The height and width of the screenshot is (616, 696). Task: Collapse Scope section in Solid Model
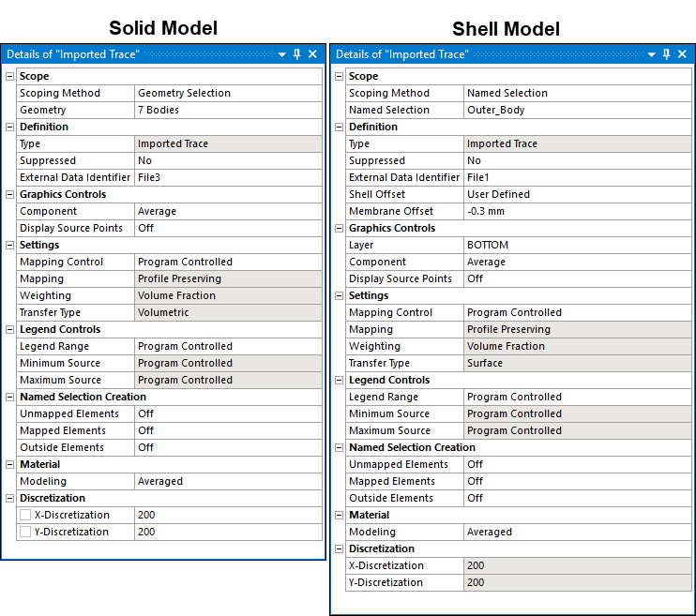click(x=9, y=76)
